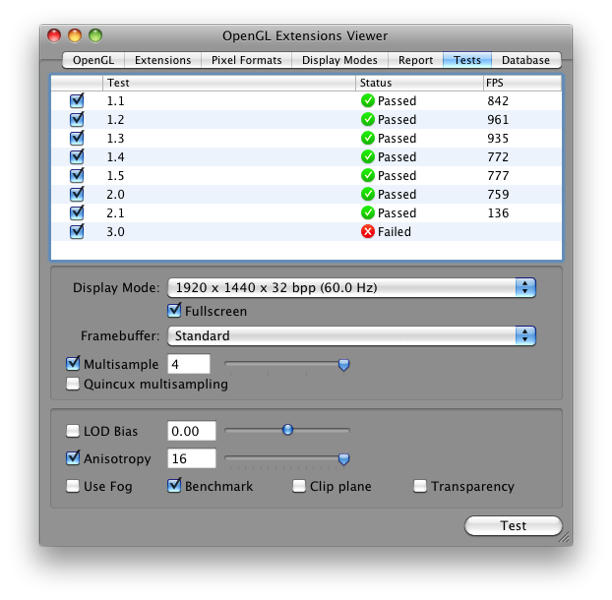Click the green Passed icon for test 2.1

[368, 213]
